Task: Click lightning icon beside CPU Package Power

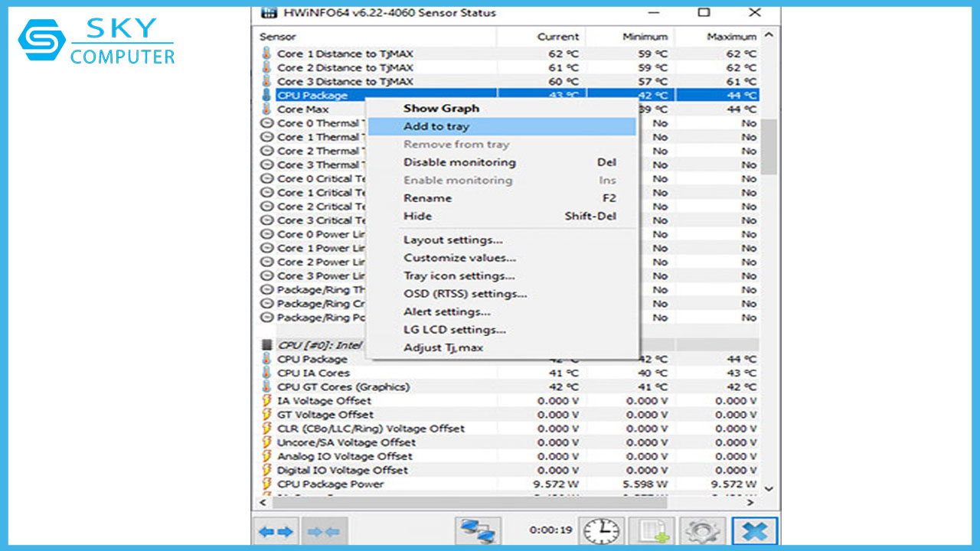Action: [x=266, y=484]
